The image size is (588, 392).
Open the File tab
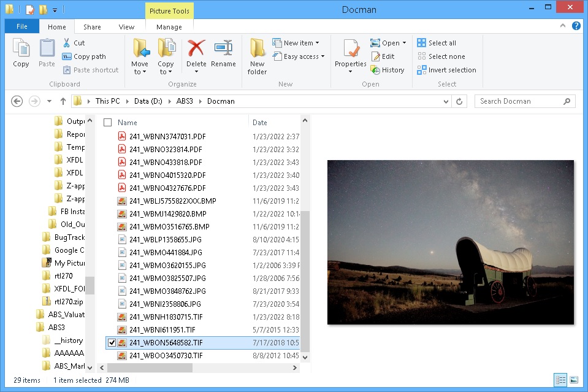(x=21, y=26)
